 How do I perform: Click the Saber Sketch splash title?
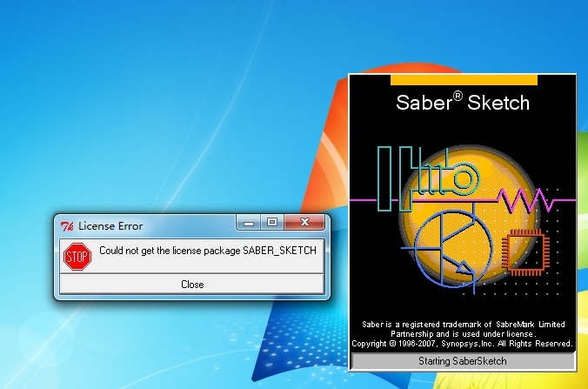click(463, 102)
